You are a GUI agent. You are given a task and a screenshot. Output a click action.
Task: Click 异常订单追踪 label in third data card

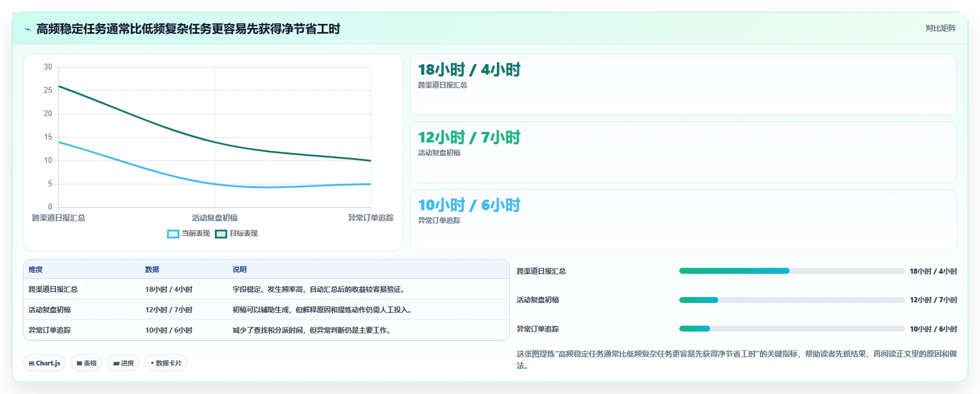[439, 221]
